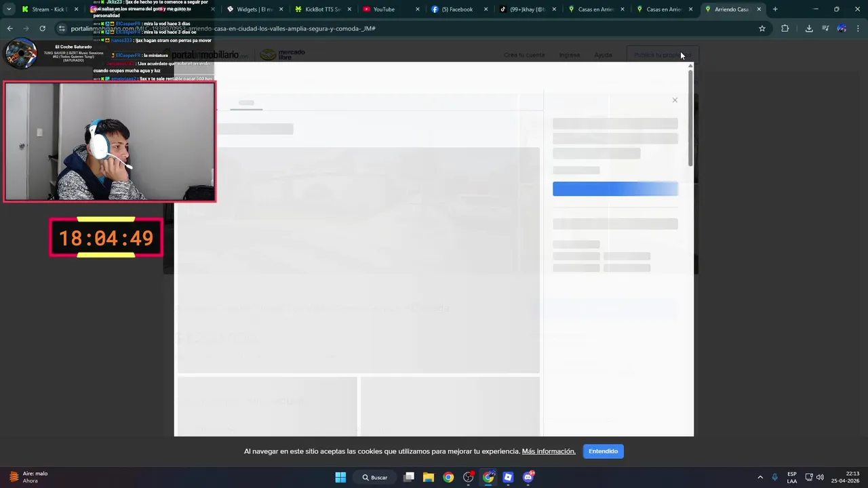The image size is (868, 488).
Task: Close the (99+)khay TikTok tab
Action: 555,9
